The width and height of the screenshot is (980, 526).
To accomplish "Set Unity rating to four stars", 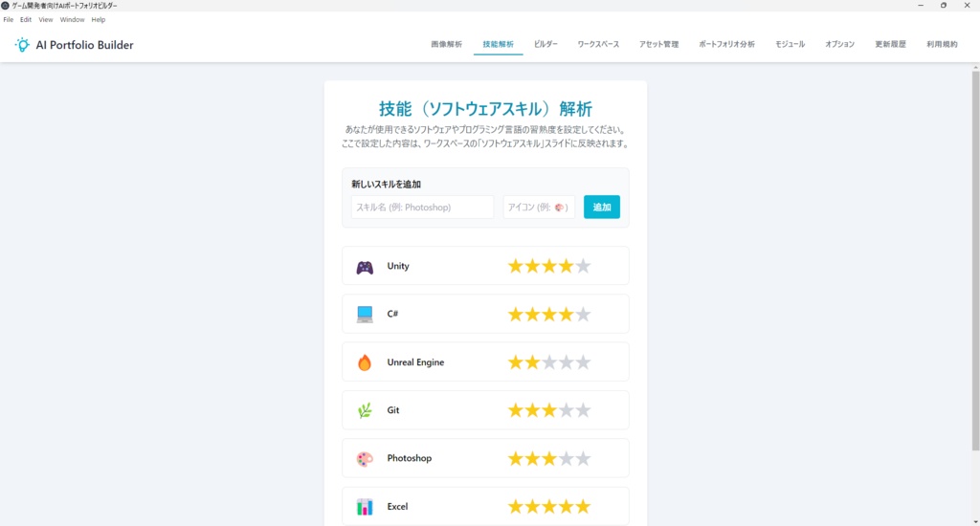I will pos(566,266).
